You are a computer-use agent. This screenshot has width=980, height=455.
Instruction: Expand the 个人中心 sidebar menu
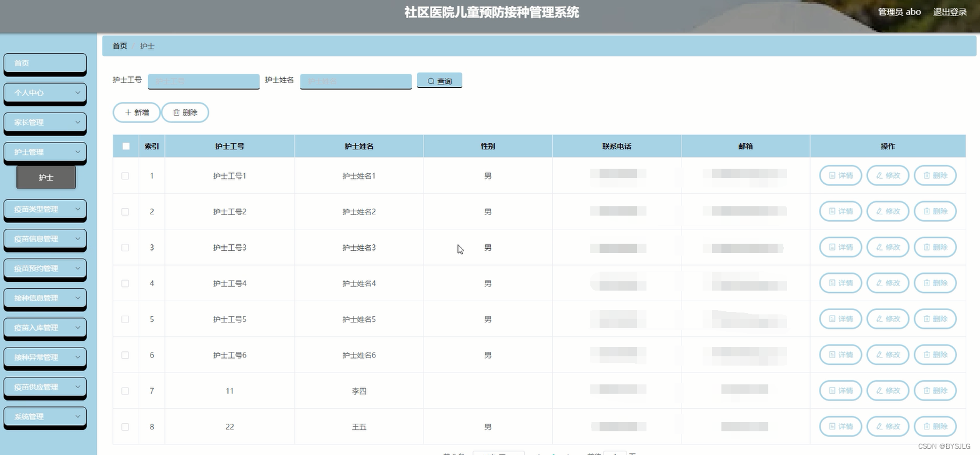(x=45, y=92)
